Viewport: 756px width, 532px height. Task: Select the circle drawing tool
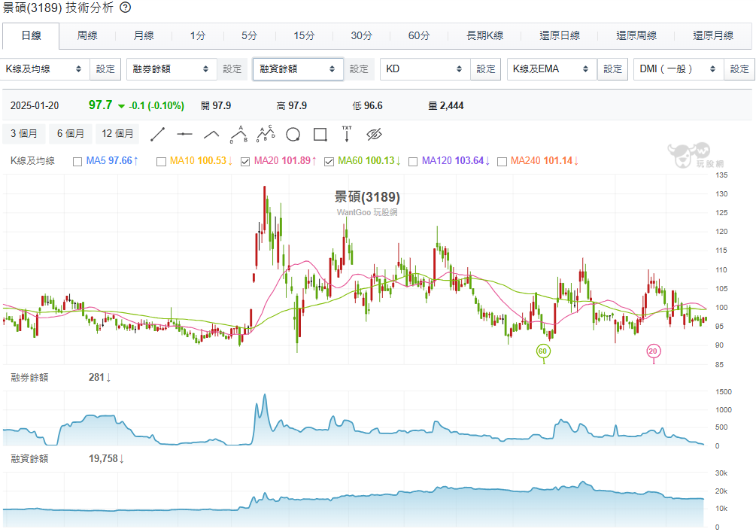(x=293, y=134)
